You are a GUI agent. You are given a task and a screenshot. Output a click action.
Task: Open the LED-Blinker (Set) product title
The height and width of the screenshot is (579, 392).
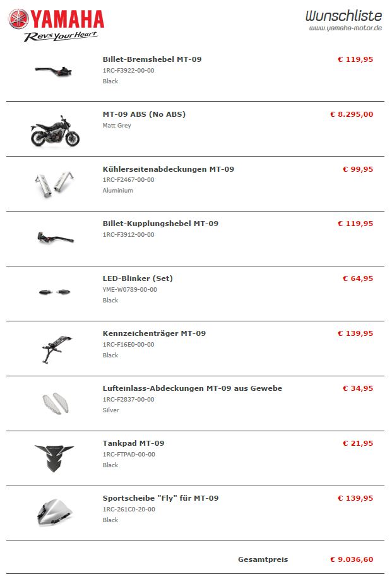coord(138,278)
